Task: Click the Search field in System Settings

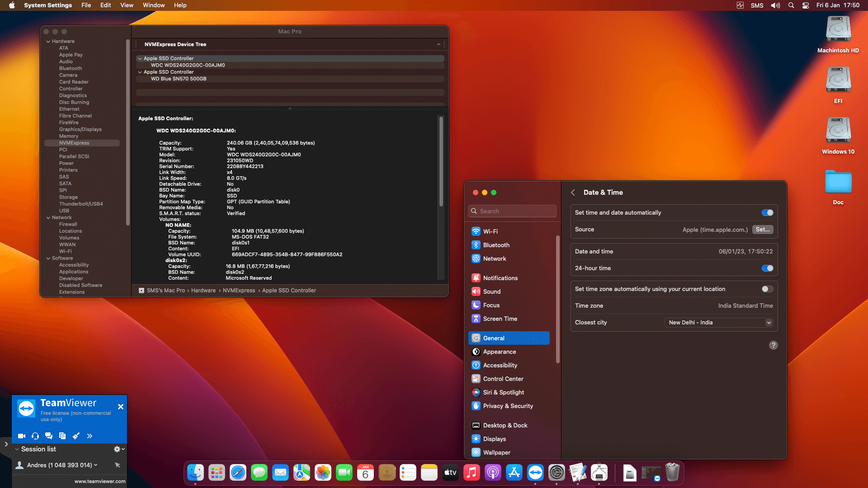Action: tap(512, 211)
